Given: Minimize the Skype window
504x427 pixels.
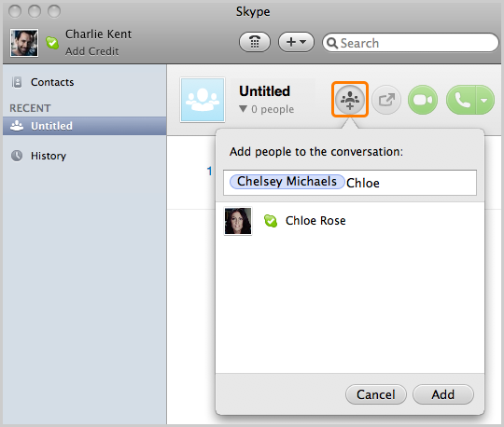Looking at the screenshot, I should click(35, 11).
